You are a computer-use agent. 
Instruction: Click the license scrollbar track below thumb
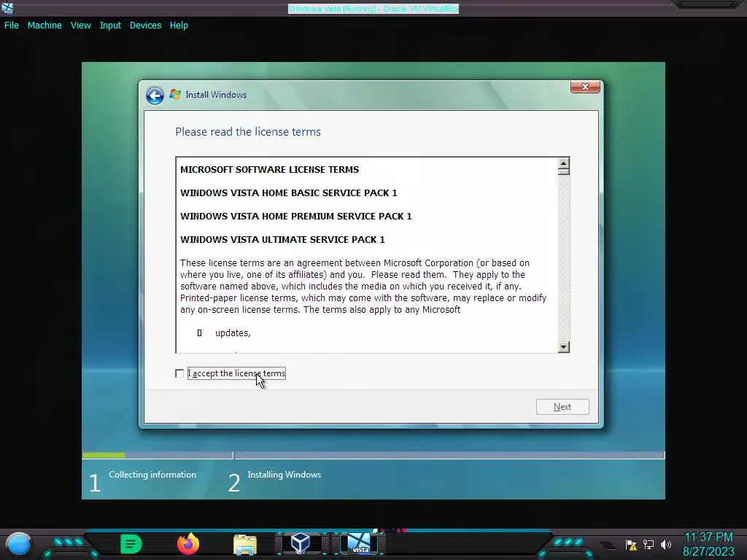point(564,258)
